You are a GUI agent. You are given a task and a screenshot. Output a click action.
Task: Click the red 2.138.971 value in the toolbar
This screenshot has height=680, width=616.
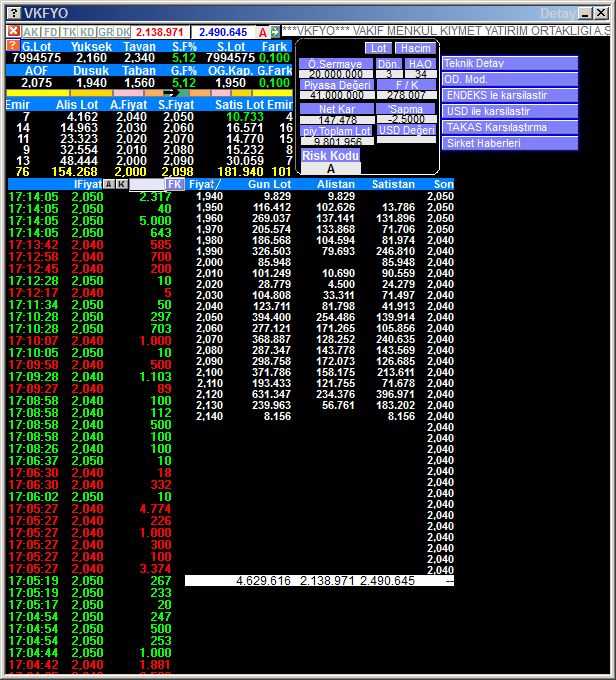(x=159, y=32)
